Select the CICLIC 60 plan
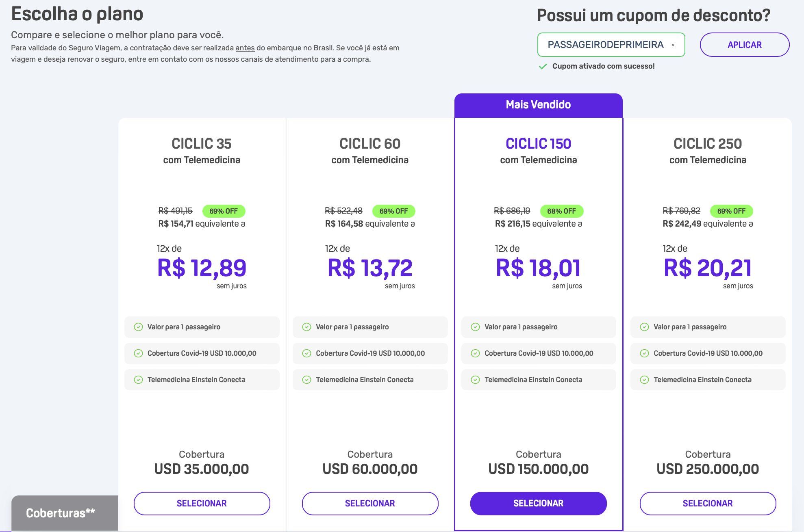Screen dimensions: 804x532 coord(370,504)
